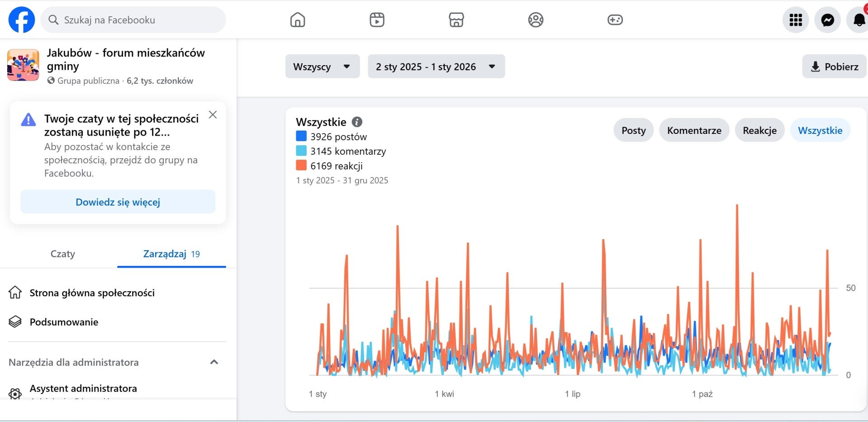Select the Komentarze chart filter
Screen dimensions: 868x422
pos(694,130)
